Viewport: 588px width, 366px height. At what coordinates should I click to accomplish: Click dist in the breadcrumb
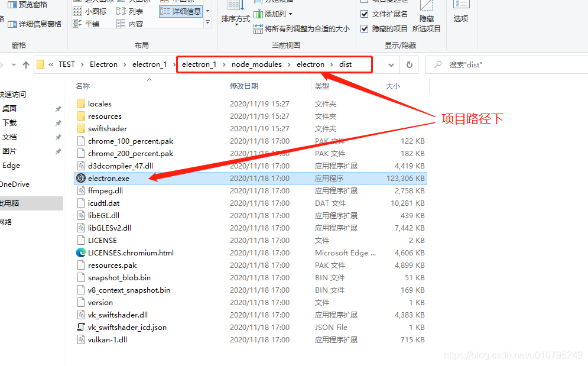point(345,64)
